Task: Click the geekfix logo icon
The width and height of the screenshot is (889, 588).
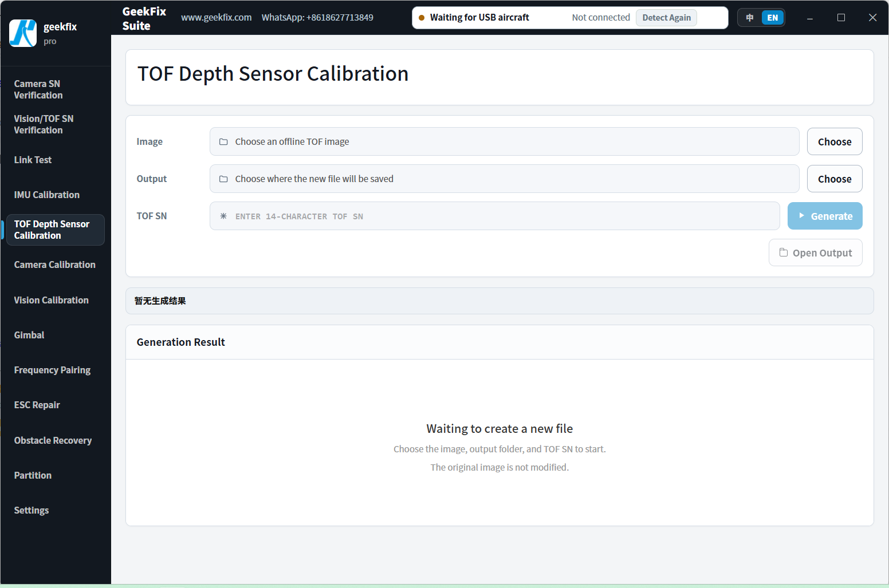Action: pos(23,33)
